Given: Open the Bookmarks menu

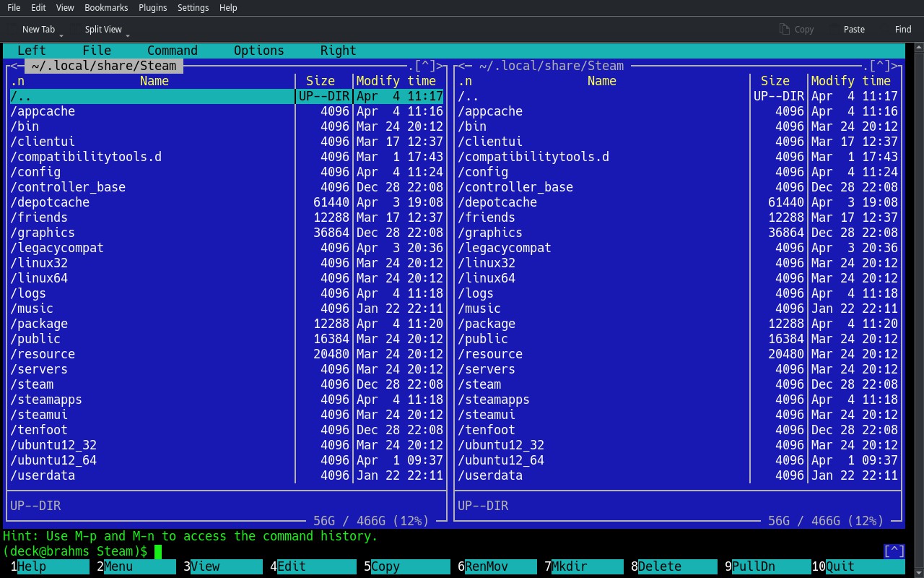Looking at the screenshot, I should [106, 7].
